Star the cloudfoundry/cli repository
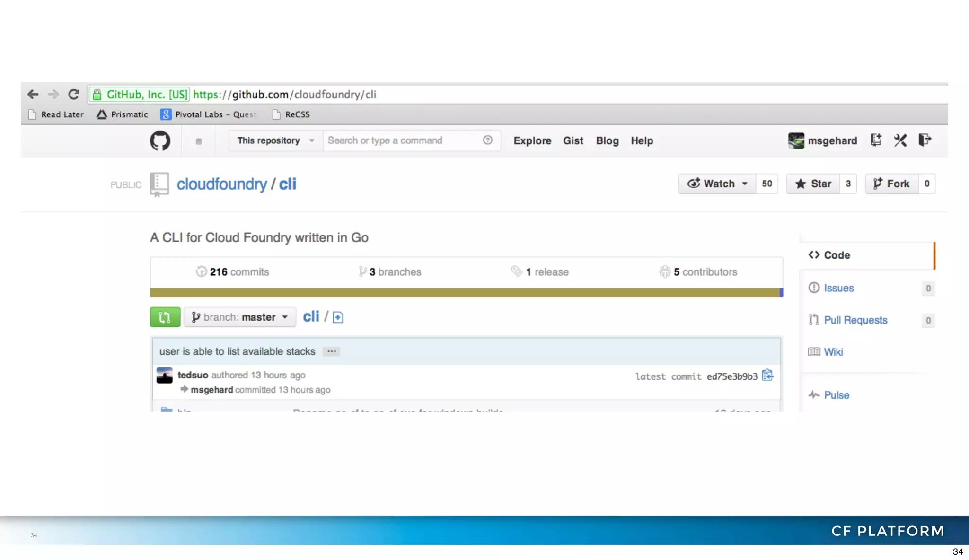 (x=813, y=184)
